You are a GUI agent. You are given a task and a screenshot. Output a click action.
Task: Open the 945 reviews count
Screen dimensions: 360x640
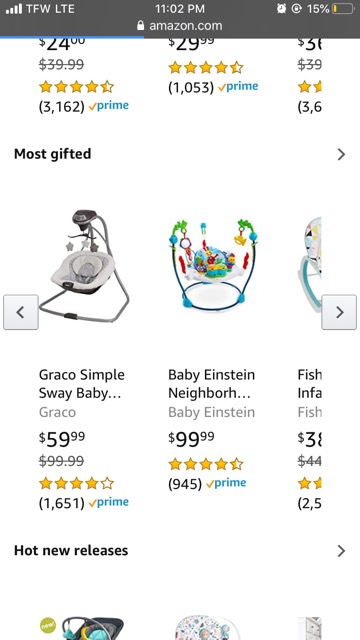[x=185, y=484]
